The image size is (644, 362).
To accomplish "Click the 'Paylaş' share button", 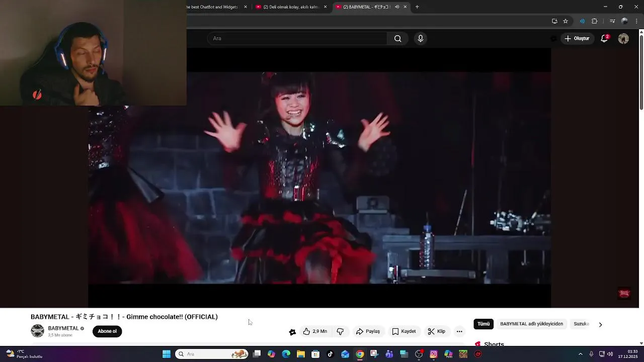I will pos(368,331).
